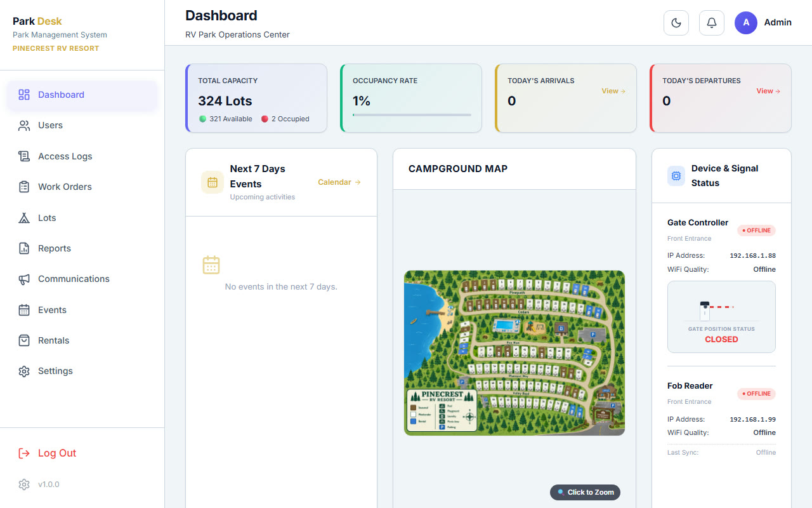Click the Rentals shopping bag icon
The height and width of the screenshot is (508, 812).
coord(24,340)
